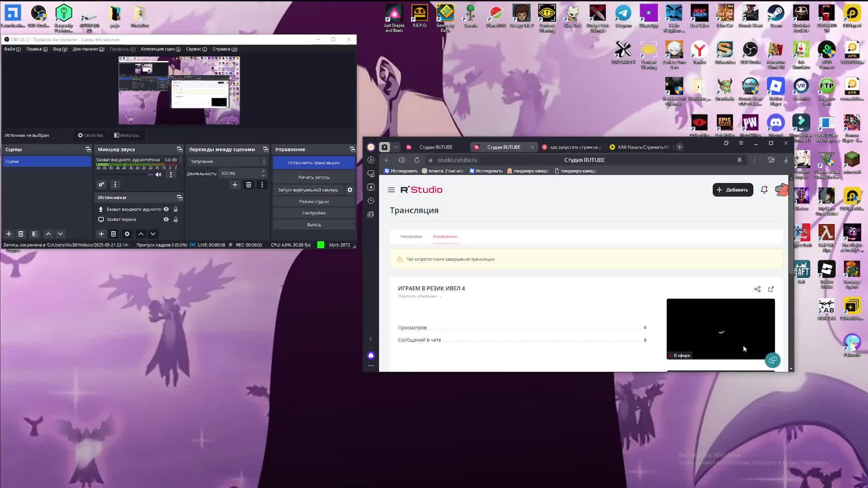Delete the selected scene with the trash icon
This screenshot has height=488, width=868.
pos(21,234)
